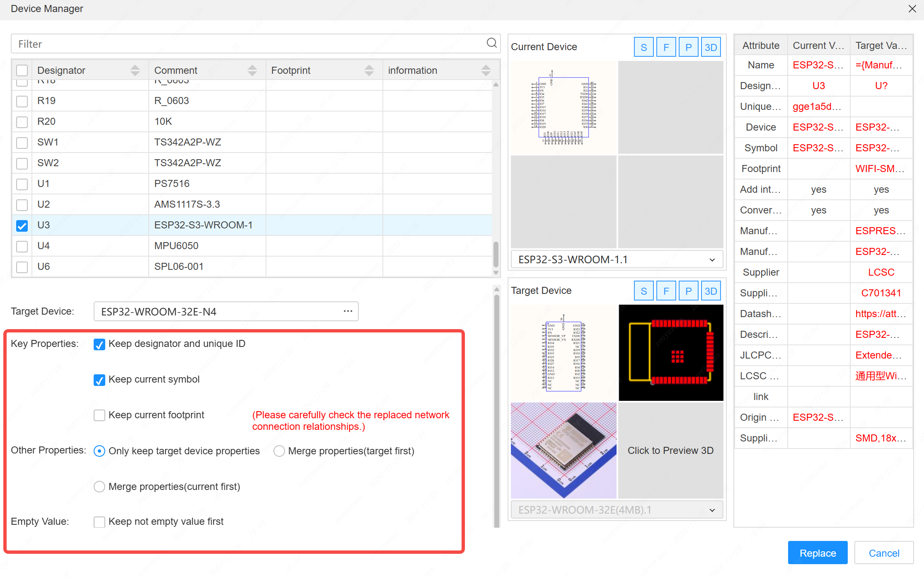
Task: Expand ESP32-WROOM-32E(4MB).1 dropdown
Action: [712, 510]
